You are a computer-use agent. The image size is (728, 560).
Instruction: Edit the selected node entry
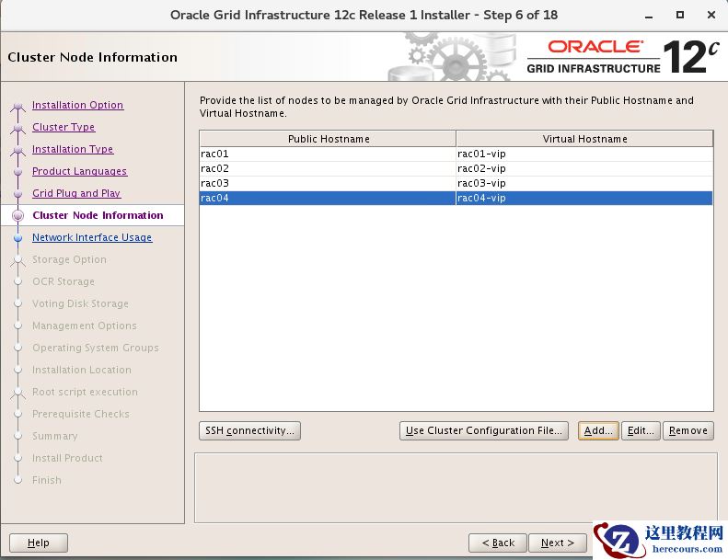[641, 430]
